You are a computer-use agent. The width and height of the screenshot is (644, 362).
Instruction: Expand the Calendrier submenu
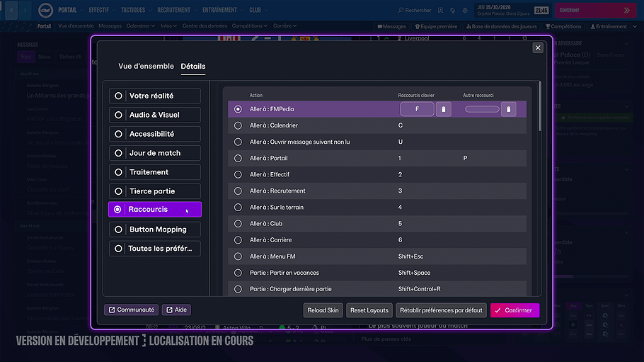pyautogui.click(x=140, y=26)
